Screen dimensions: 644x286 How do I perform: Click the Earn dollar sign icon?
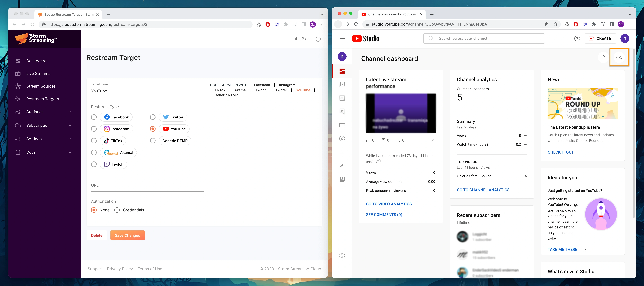pyautogui.click(x=342, y=152)
